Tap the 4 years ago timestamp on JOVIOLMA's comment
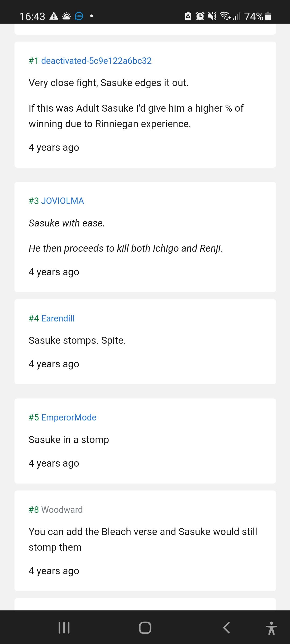The width and height of the screenshot is (290, 644). click(54, 272)
